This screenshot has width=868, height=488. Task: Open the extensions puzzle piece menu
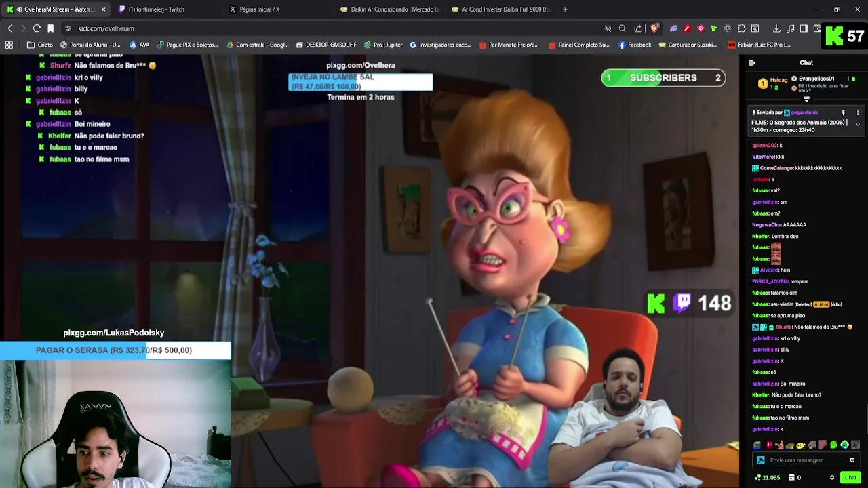(741, 28)
